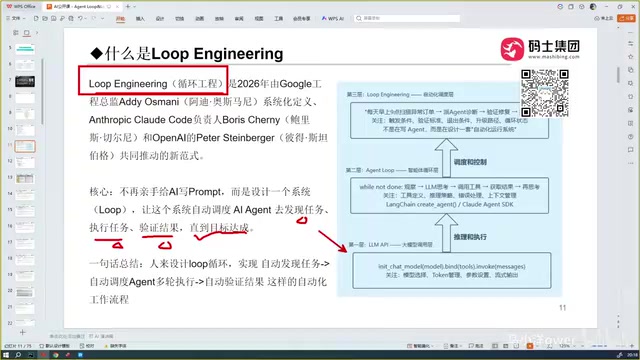Image resolution: width=640 pixels, height=360 pixels.
Task: Click the 推理和执行 label in diagram
Action: coord(470,237)
